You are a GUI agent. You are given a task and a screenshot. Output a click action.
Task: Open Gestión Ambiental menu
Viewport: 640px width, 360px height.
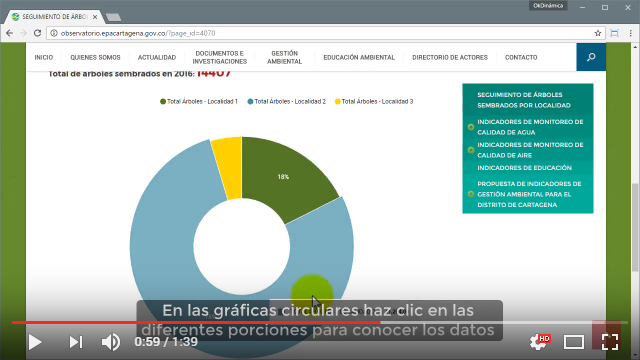284,58
